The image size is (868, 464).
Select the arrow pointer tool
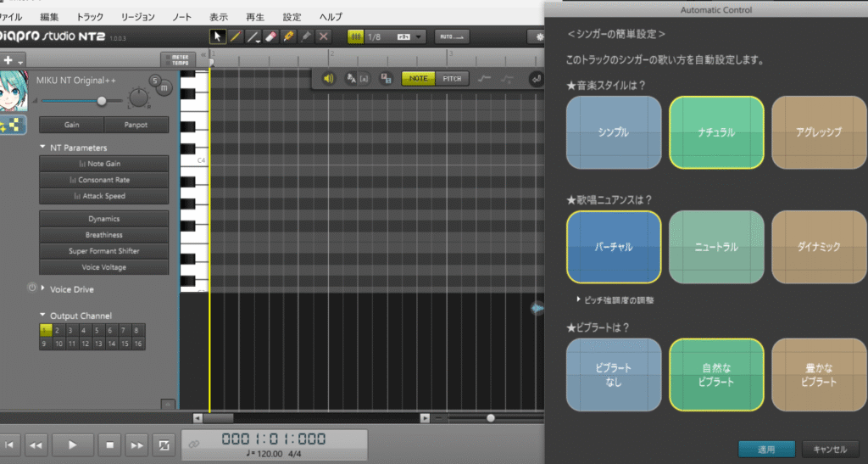[x=217, y=36]
